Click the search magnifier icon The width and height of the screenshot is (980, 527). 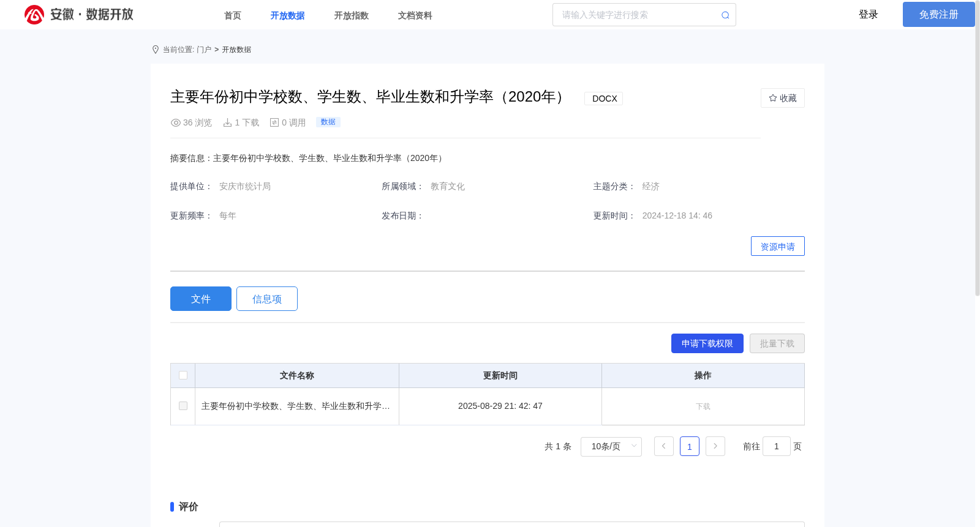725,15
